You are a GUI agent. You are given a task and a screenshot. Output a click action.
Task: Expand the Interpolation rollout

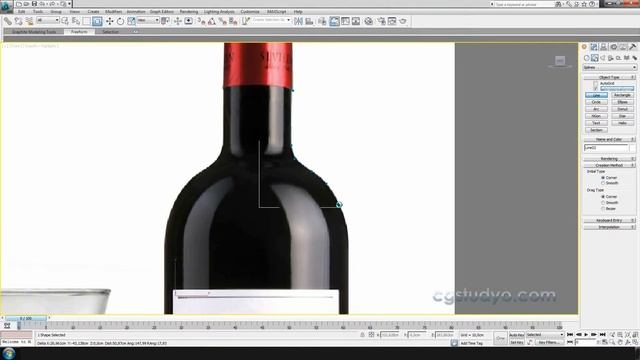coord(609,227)
